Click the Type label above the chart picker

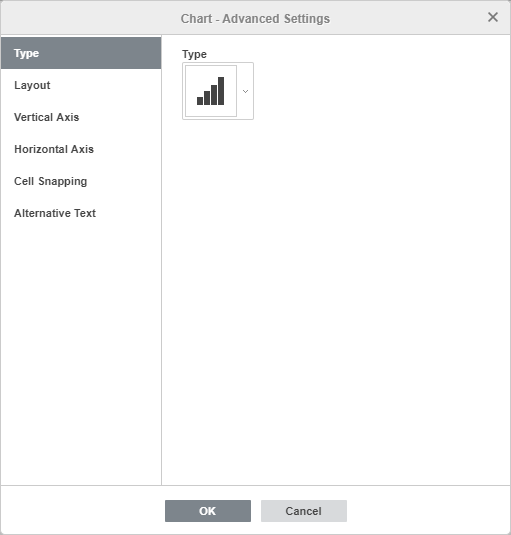[x=194, y=54]
